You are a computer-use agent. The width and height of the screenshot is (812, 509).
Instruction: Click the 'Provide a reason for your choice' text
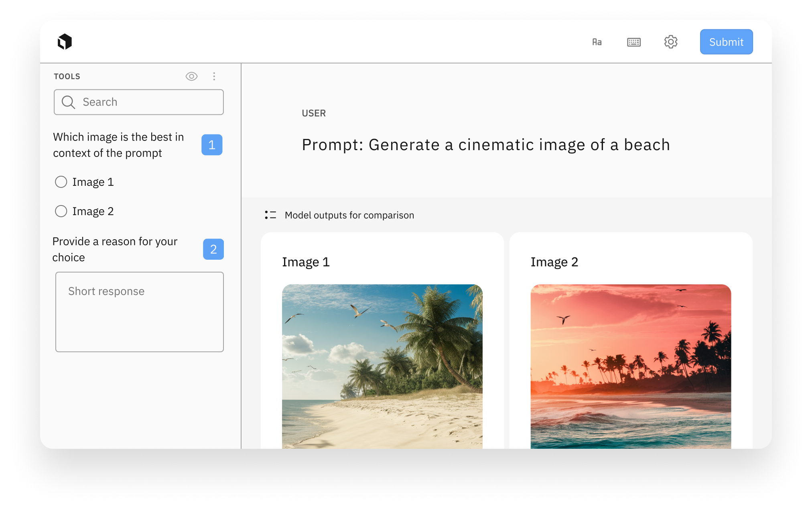coord(115,249)
